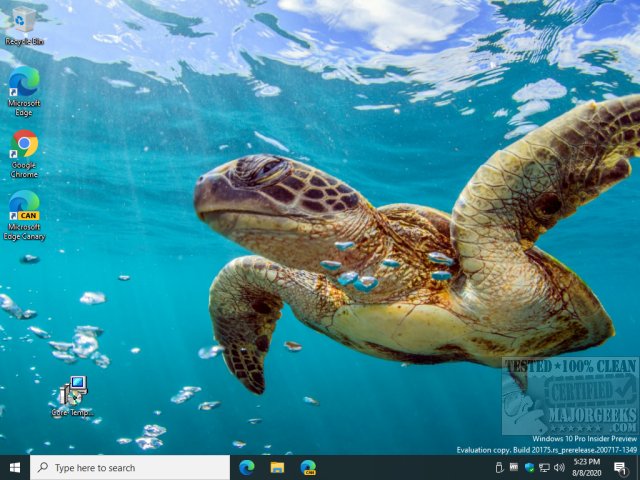
Task: Open the volume speaker tray icon
Action: click(x=559, y=467)
